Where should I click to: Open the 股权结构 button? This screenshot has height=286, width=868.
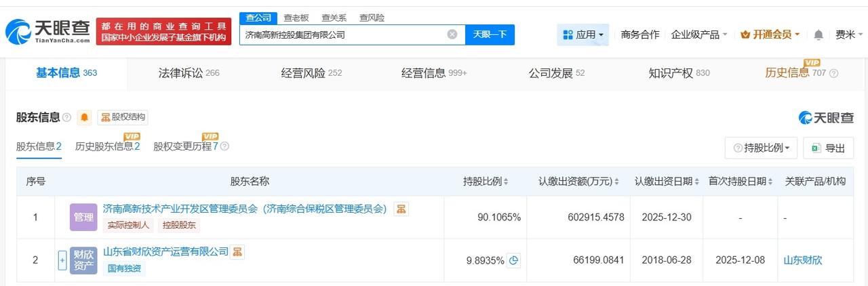[123, 117]
